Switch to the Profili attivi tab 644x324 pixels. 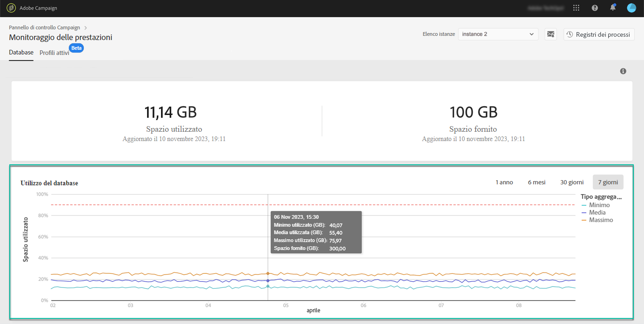click(54, 53)
